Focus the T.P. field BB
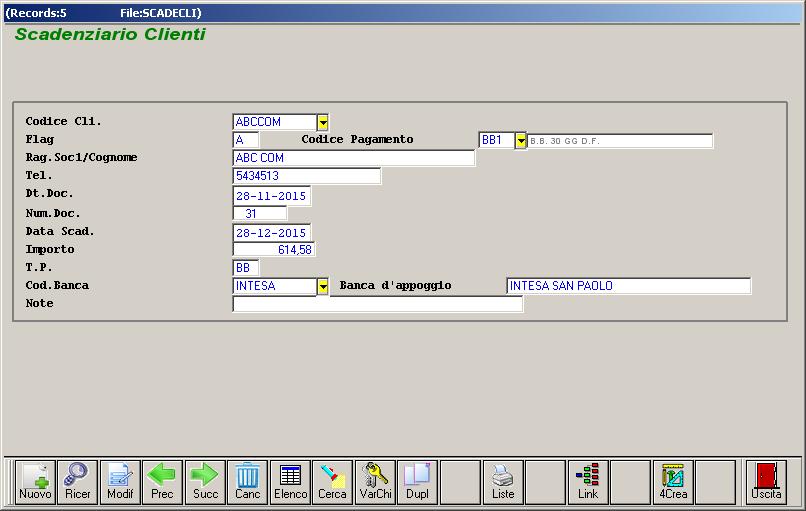Viewport: 806px width, 511px height. tap(246, 268)
